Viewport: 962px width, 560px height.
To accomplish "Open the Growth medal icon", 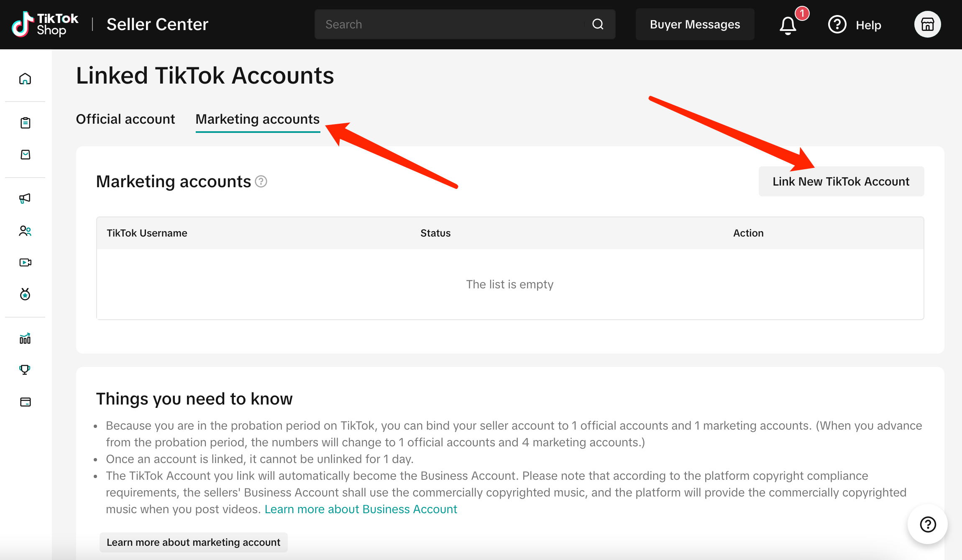I will [25, 295].
